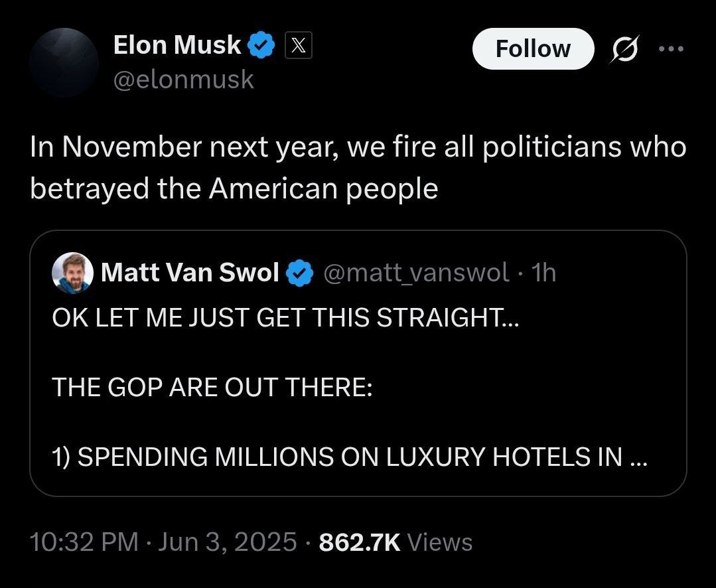Image resolution: width=716 pixels, height=588 pixels.
Task: Open Elon Musk's profile avatar
Action: [64, 62]
